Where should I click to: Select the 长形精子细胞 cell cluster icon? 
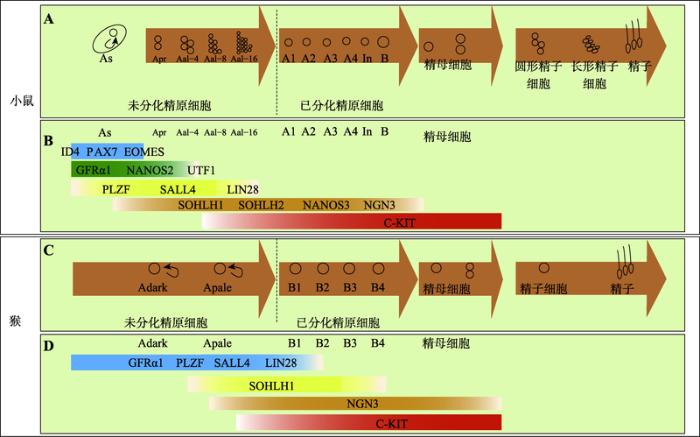591,44
